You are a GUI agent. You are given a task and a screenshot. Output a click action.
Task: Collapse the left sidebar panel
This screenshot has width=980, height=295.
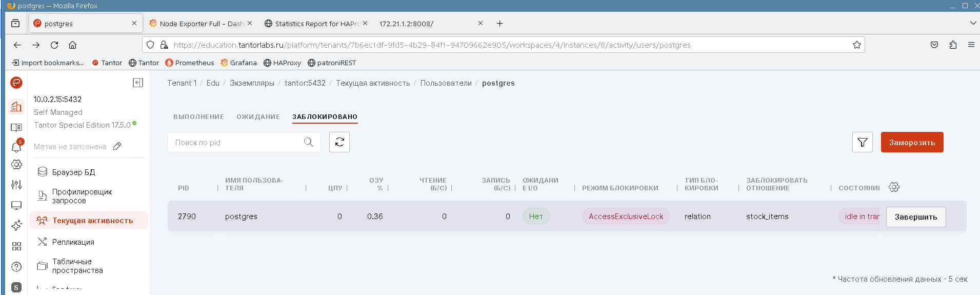click(138, 83)
